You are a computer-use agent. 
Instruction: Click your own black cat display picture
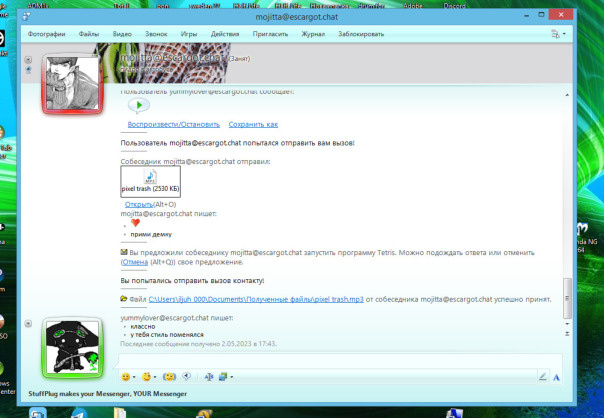[72, 347]
